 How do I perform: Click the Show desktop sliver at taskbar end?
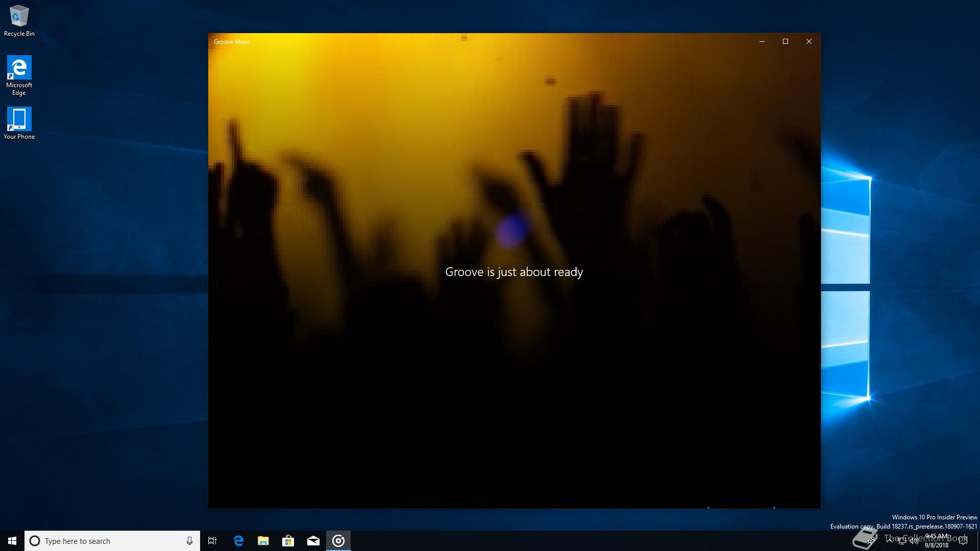coord(978,541)
